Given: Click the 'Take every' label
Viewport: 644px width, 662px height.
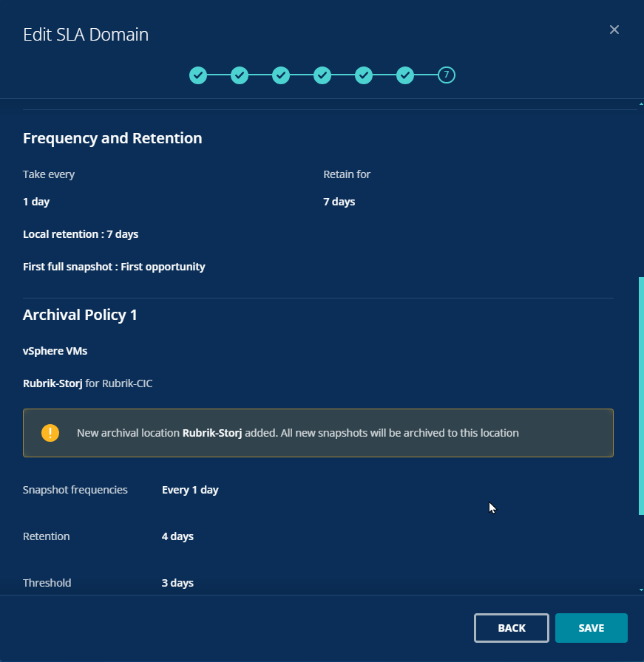Looking at the screenshot, I should coord(49,174).
